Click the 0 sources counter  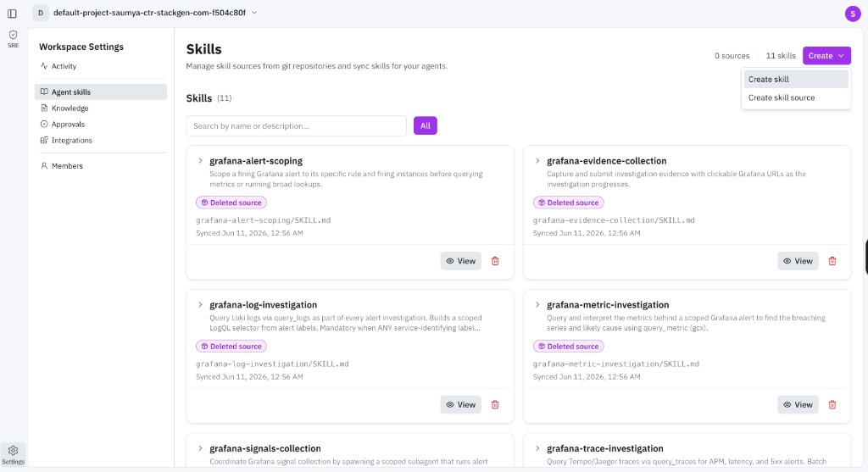pos(732,56)
